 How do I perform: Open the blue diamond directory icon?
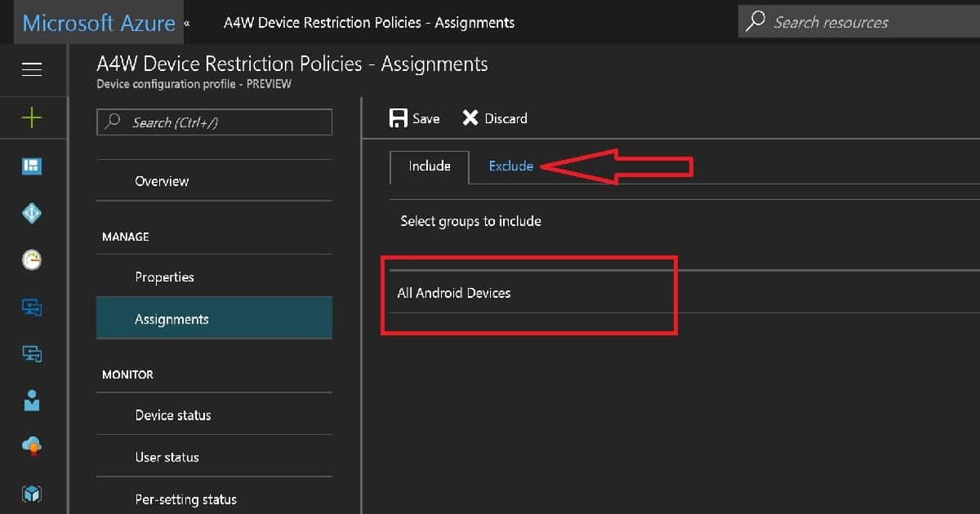click(x=32, y=214)
